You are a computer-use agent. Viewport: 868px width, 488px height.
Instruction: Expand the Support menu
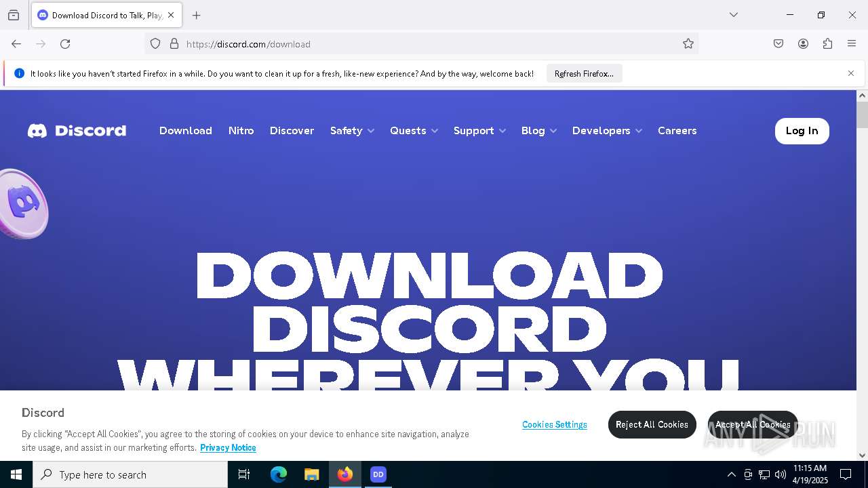coord(479,131)
